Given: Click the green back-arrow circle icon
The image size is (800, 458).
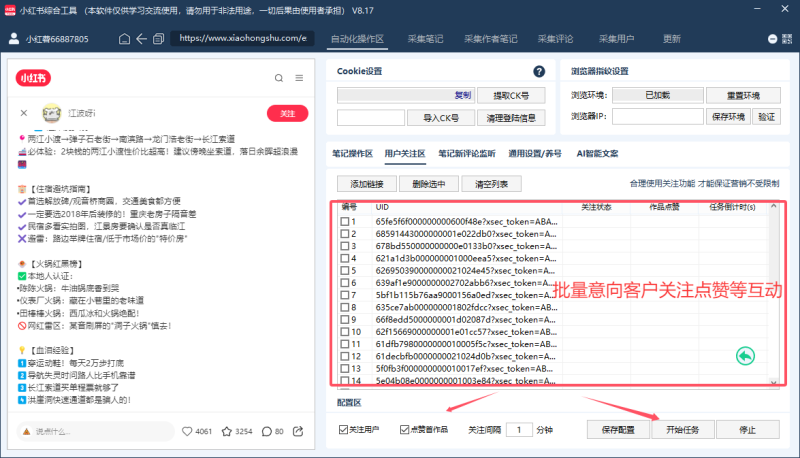Looking at the screenshot, I should coord(745,356).
